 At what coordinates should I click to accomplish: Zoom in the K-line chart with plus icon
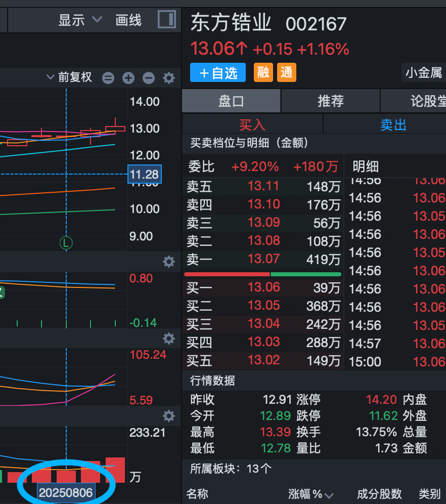pos(128,78)
